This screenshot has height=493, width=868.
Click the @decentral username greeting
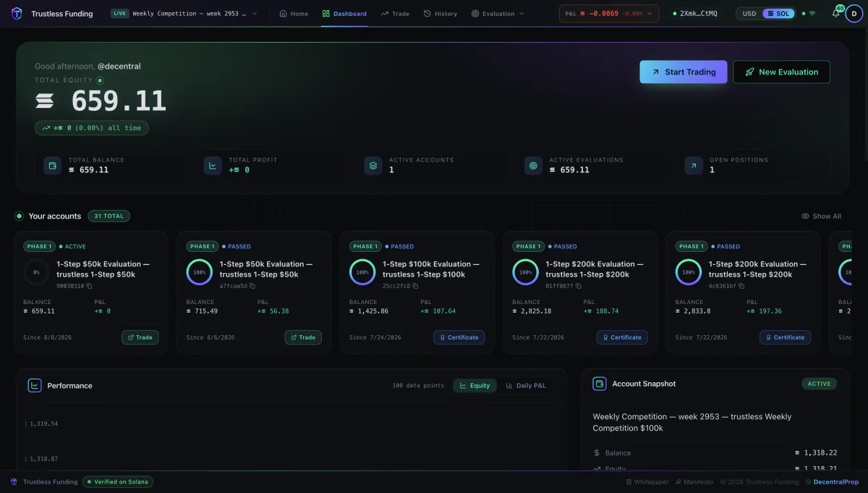(x=119, y=66)
